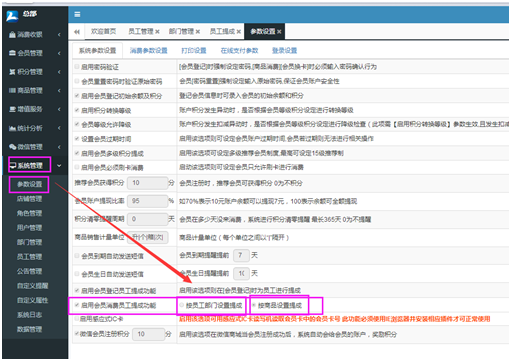
Task: Click the hamburger menu icon in header
Action: [77, 14]
